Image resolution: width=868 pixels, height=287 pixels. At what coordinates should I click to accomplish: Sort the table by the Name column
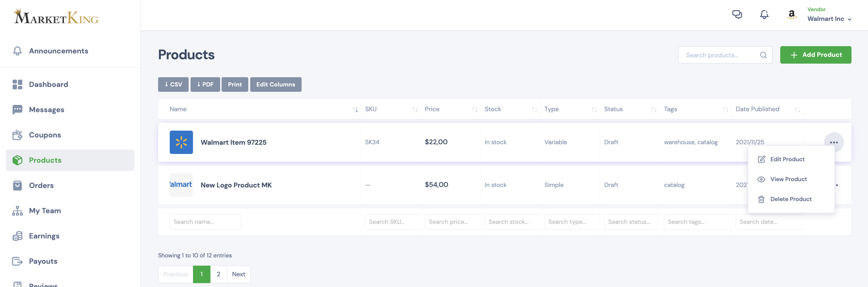(x=355, y=110)
